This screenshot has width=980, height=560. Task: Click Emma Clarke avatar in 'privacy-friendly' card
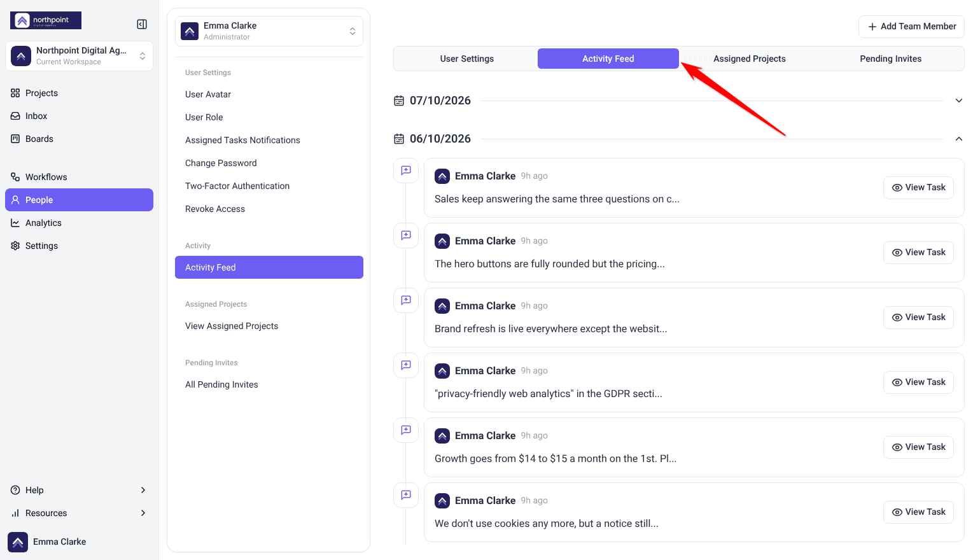pyautogui.click(x=442, y=371)
